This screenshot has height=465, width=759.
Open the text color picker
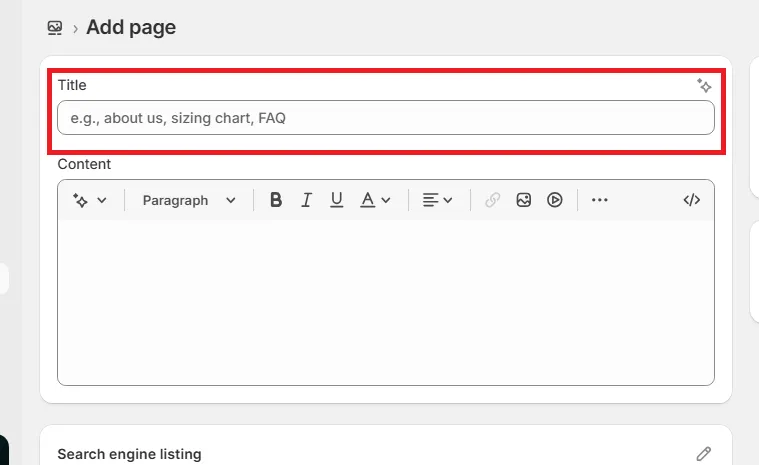coord(375,200)
